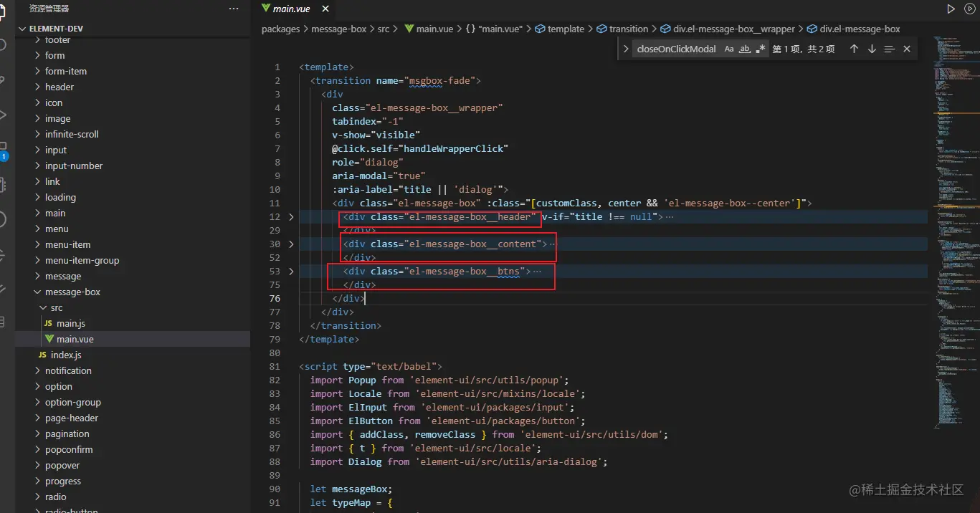Viewport: 980px width, 513px height.
Task: Toggle Find in Selection in the find widget
Action: (x=890, y=49)
